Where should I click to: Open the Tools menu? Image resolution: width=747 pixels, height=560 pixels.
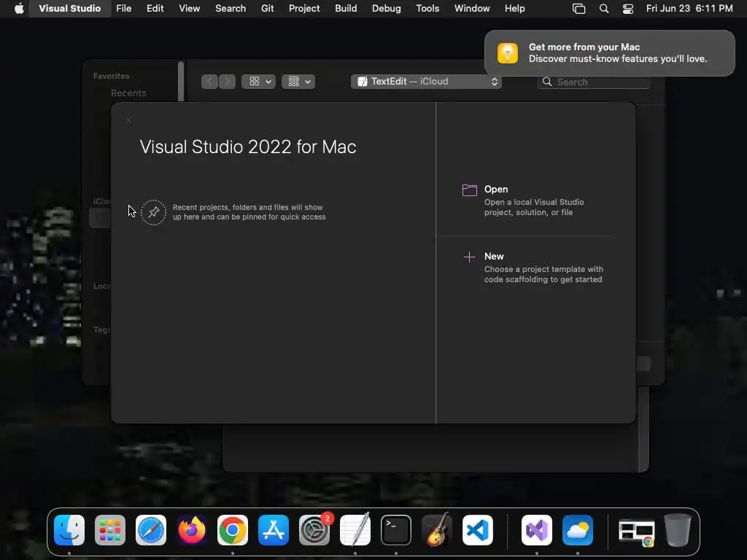(427, 9)
